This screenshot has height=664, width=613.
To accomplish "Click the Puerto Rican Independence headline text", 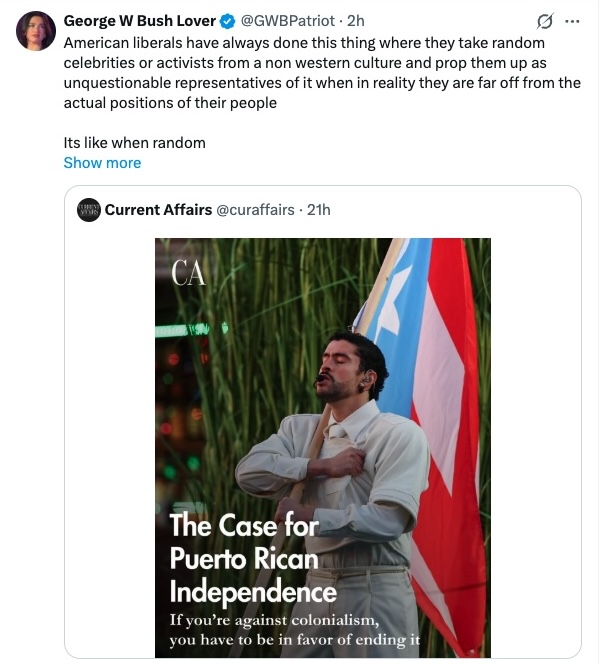I will click(x=252, y=556).
